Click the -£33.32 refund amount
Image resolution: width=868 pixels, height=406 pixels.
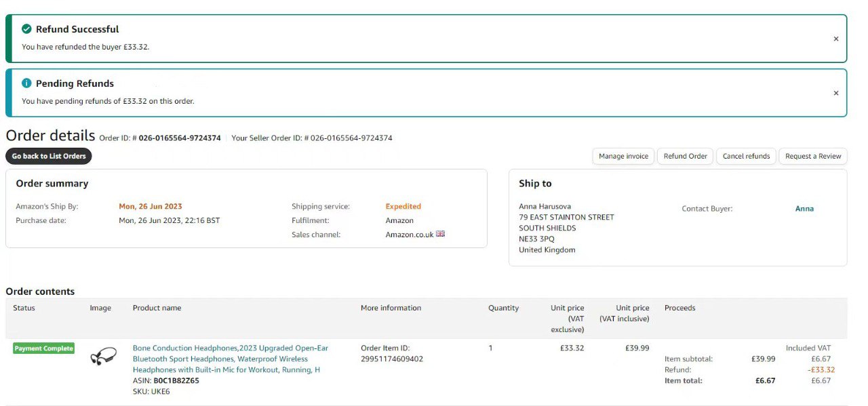click(821, 370)
